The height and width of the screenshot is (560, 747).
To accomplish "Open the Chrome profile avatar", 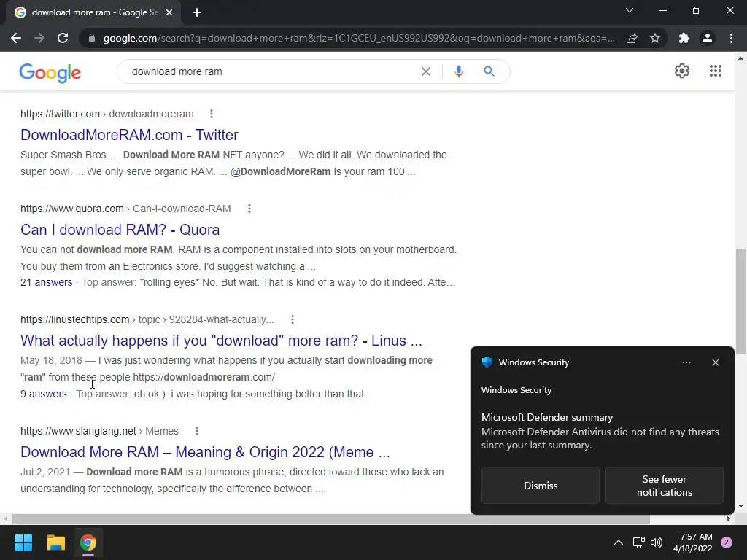I will coord(708,38).
